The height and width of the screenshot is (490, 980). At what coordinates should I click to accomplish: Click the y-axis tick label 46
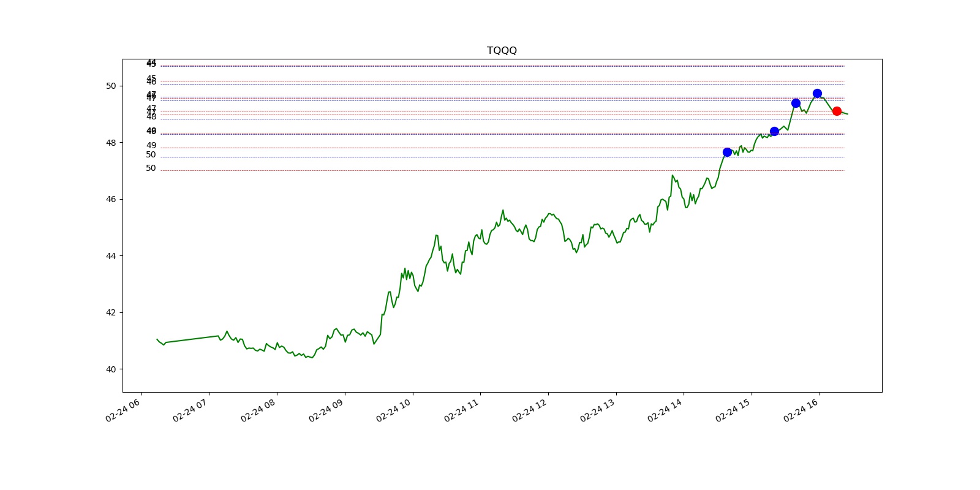[x=111, y=199]
